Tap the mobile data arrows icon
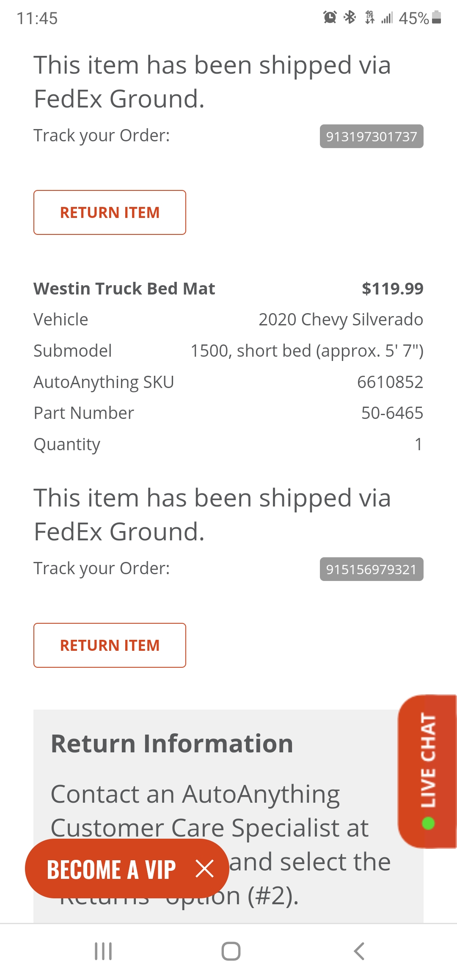Viewport: 457px width, 980px height. pos(369,17)
